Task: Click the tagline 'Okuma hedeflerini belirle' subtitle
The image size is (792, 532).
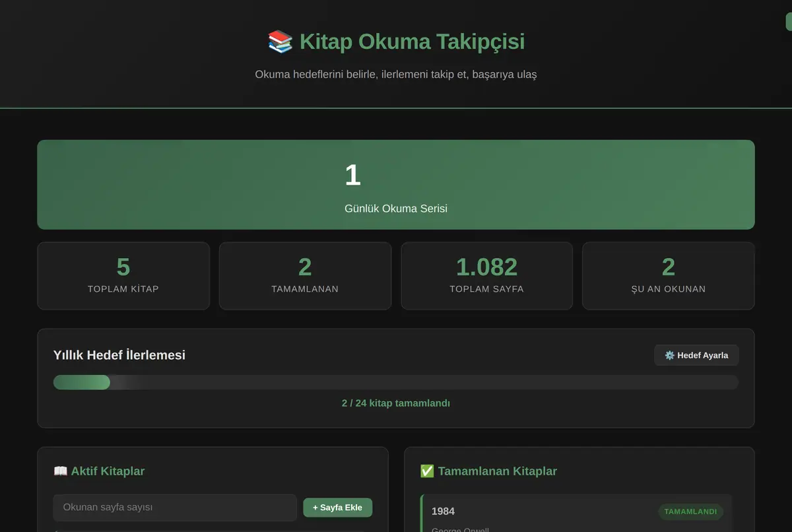Action: click(x=396, y=75)
